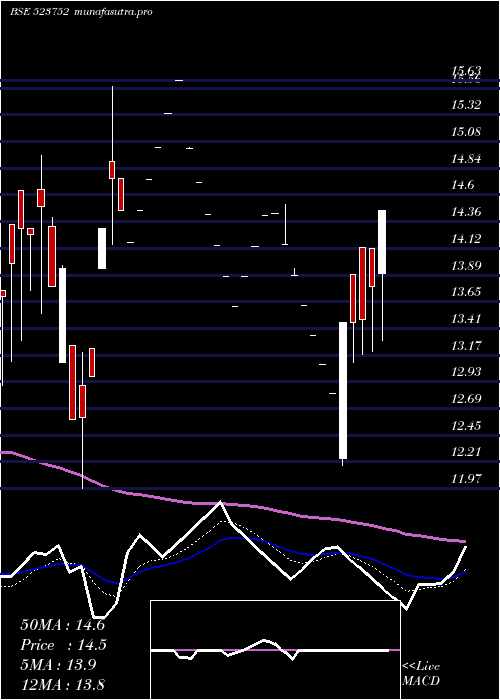Click the Price : 14.5 readout
The image size is (500, 700).
click(63, 645)
